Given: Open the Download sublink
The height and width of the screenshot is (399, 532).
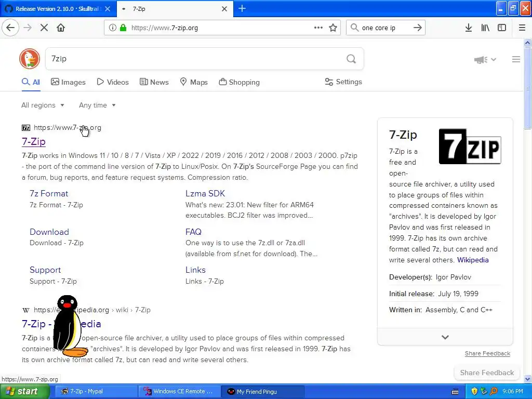Looking at the screenshot, I should (x=49, y=232).
